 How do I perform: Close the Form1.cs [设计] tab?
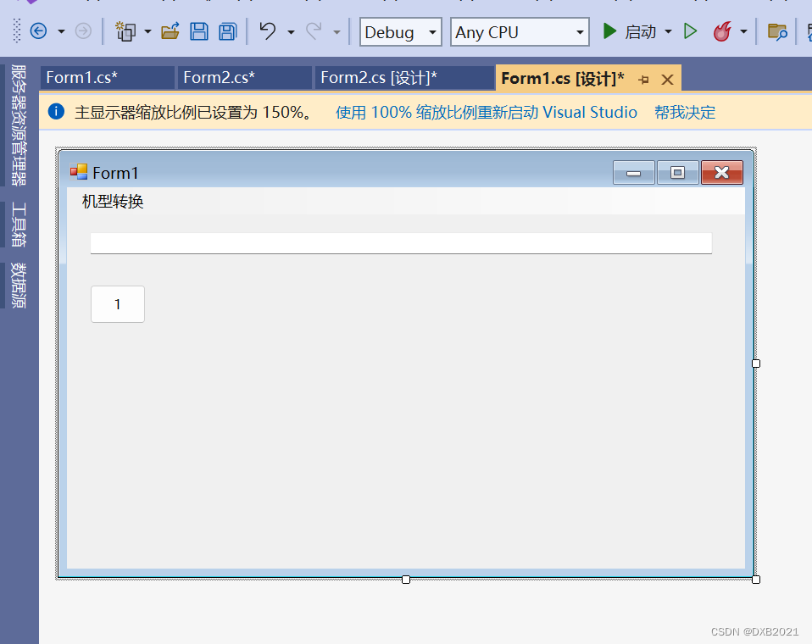668,80
